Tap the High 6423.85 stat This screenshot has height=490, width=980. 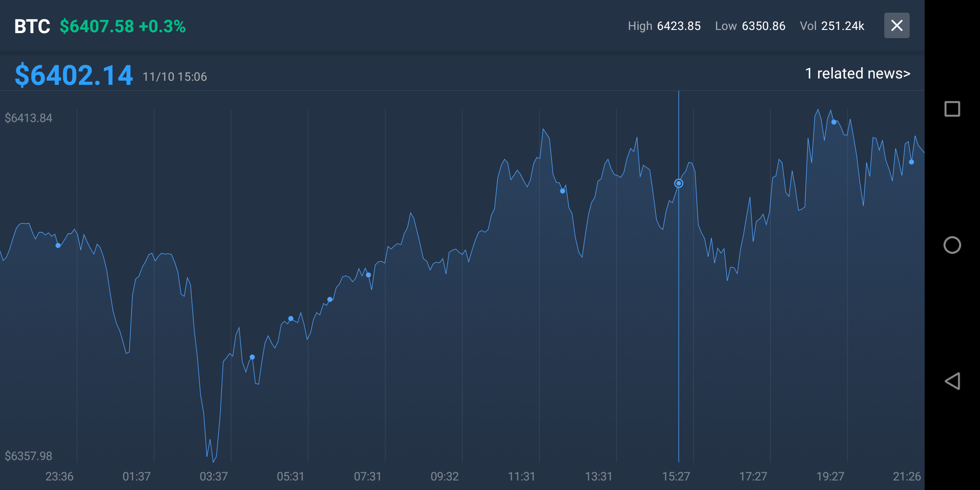(x=664, y=26)
